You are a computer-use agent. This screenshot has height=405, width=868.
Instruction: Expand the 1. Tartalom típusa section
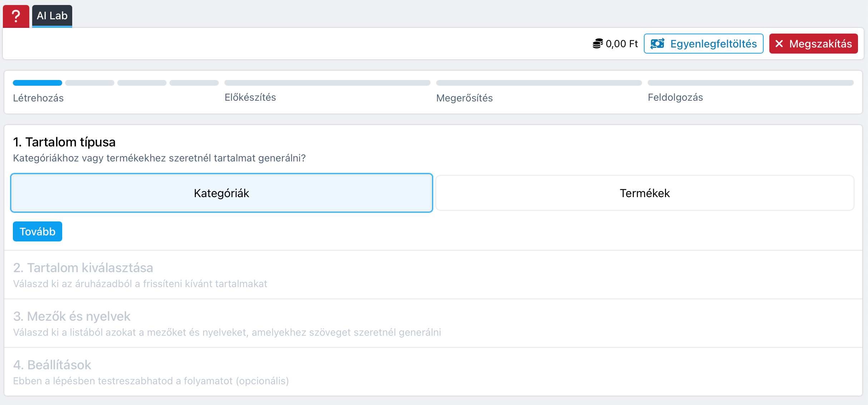click(64, 142)
